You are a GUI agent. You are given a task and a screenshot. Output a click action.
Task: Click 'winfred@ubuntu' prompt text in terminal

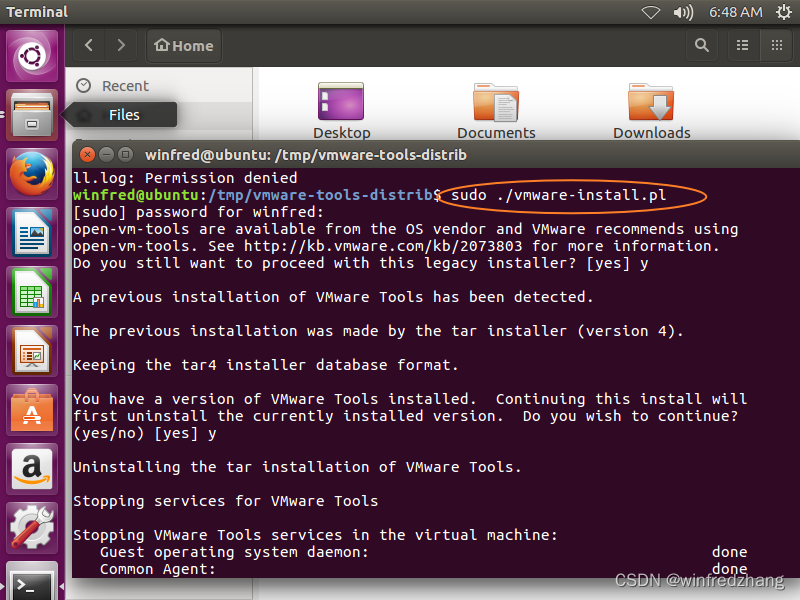coord(135,195)
